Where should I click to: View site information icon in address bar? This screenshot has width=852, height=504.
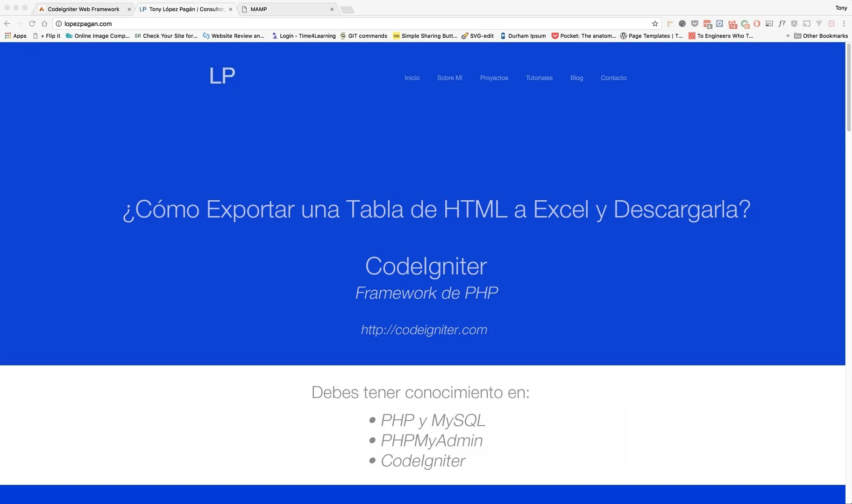[59, 24]
